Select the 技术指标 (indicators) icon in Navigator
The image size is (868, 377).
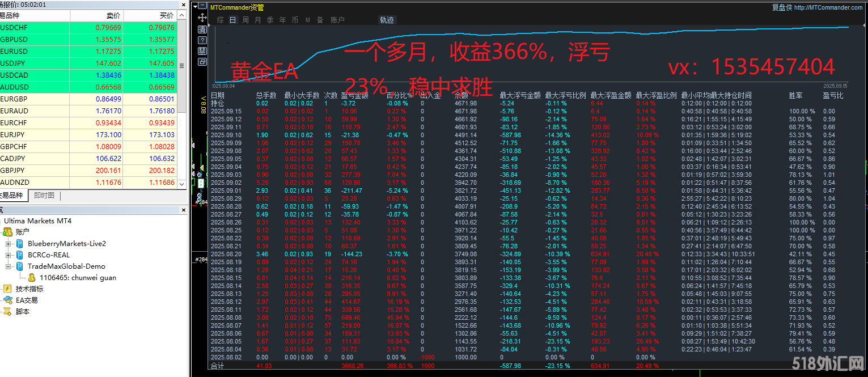coord(7,289)
